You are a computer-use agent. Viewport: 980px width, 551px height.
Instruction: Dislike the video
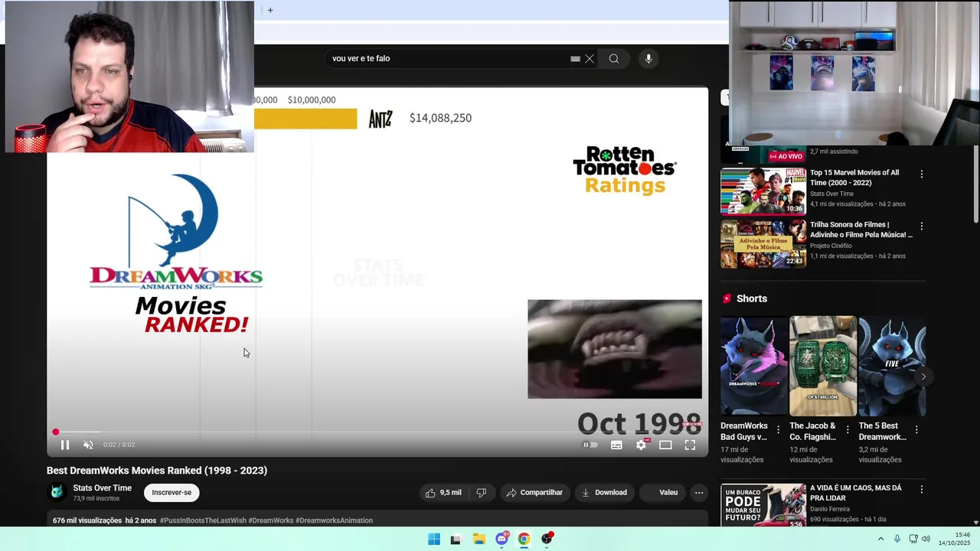pos(481,493)
